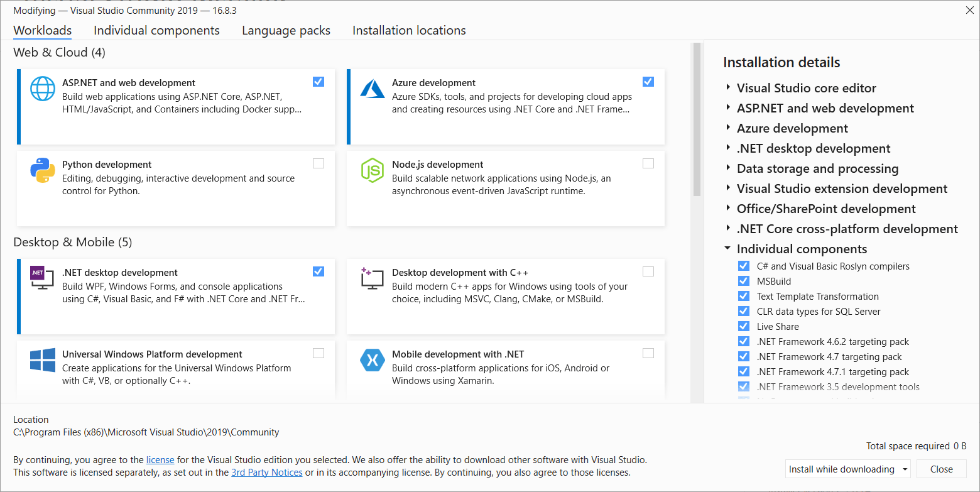
Task: Open the 3rd Party Notices link
Action: (x=267, y=473)
